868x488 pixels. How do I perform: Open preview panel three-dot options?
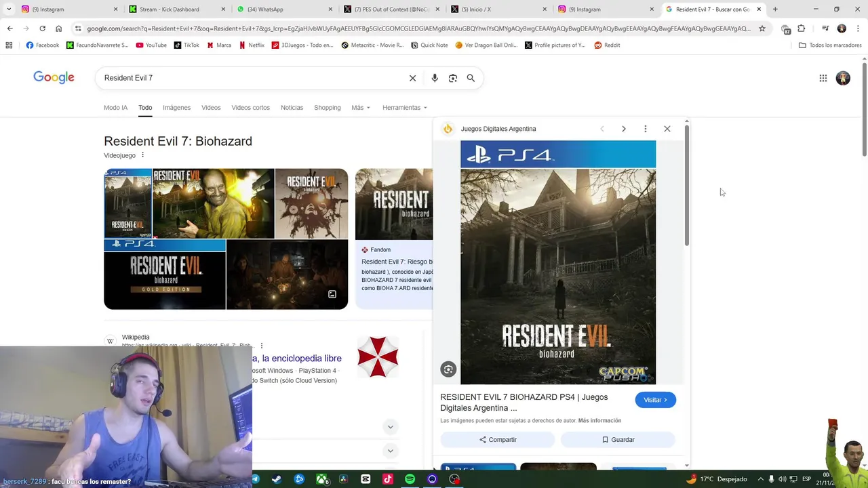click(646, 129)
